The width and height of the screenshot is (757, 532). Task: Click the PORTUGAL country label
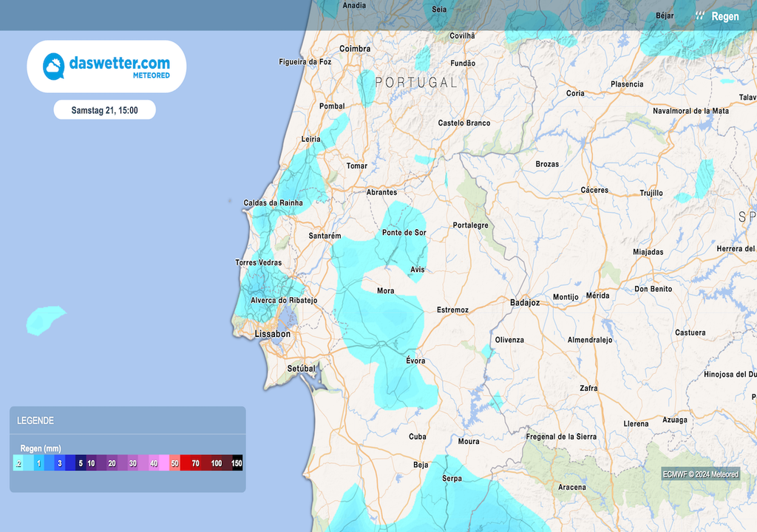[416, 83]
